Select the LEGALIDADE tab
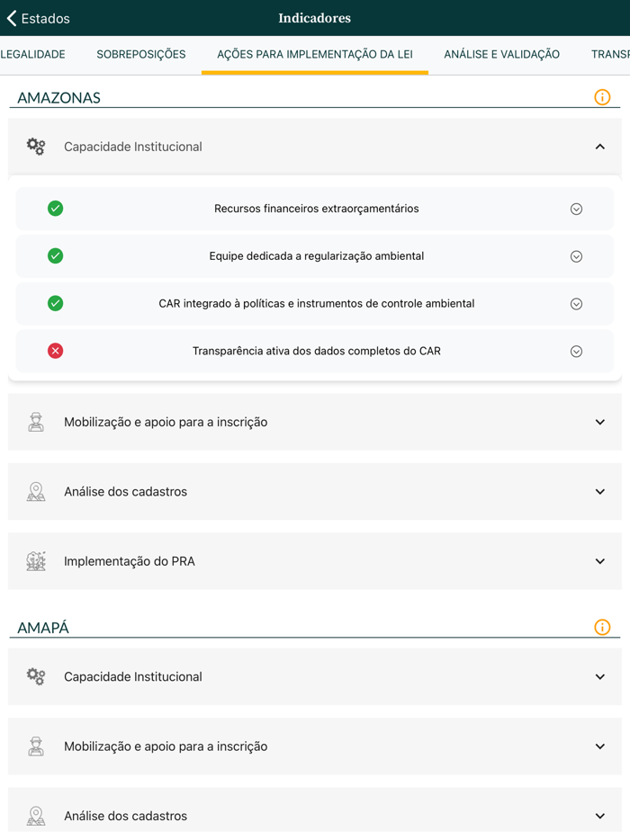The height and width of the screenshot is (840, 630). [x=34, y=54]
